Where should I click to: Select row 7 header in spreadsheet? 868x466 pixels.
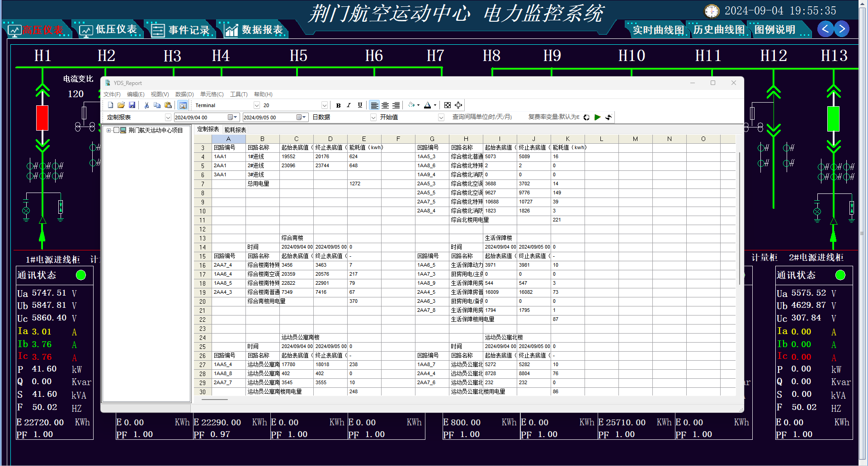pyautogui.click(x=203, y=184)
